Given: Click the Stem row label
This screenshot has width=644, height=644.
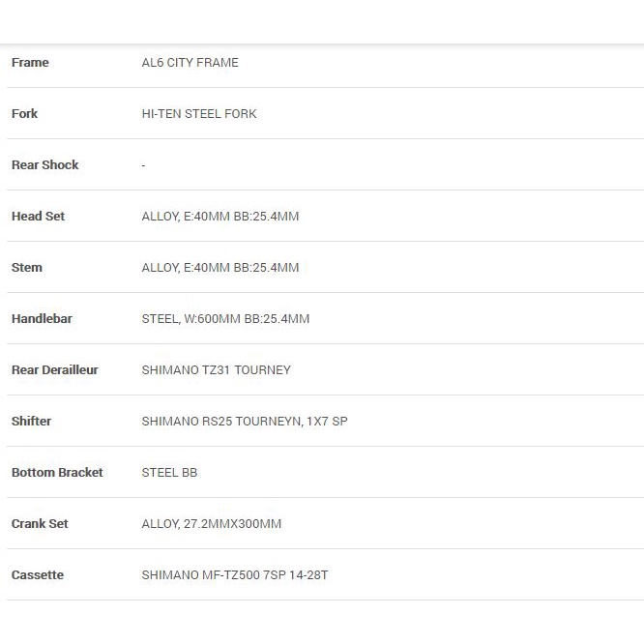Looking at the screenshot, I should (27, 268).
